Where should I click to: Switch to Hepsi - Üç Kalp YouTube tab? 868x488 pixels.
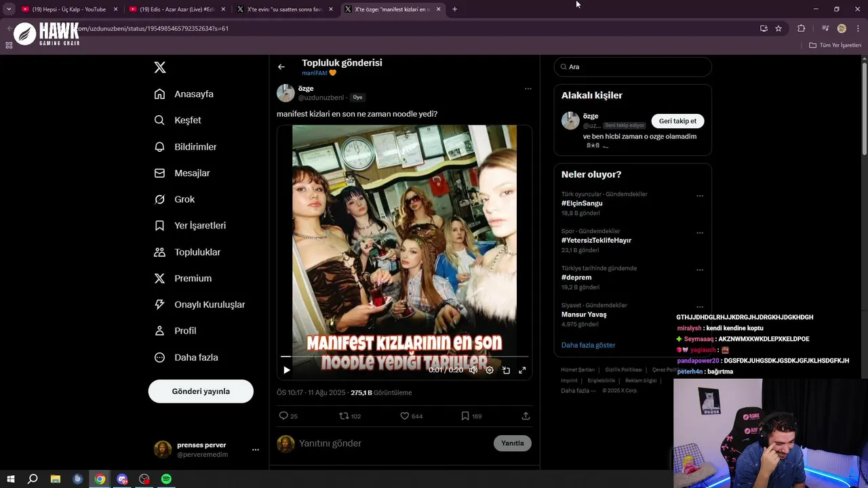[x=68, y=9]
